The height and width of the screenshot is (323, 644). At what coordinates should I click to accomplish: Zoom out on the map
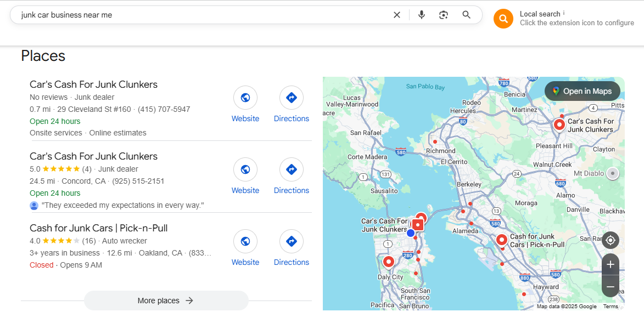(610, 286)
